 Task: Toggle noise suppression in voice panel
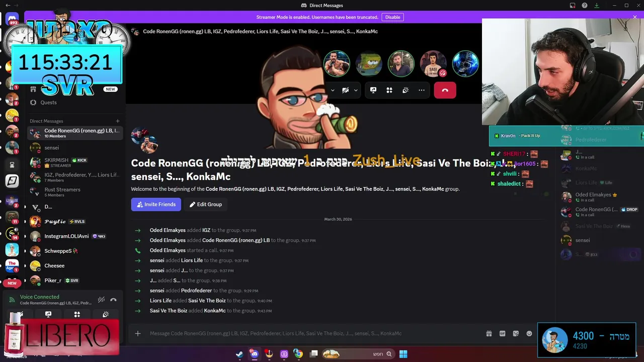pos(101,300)
